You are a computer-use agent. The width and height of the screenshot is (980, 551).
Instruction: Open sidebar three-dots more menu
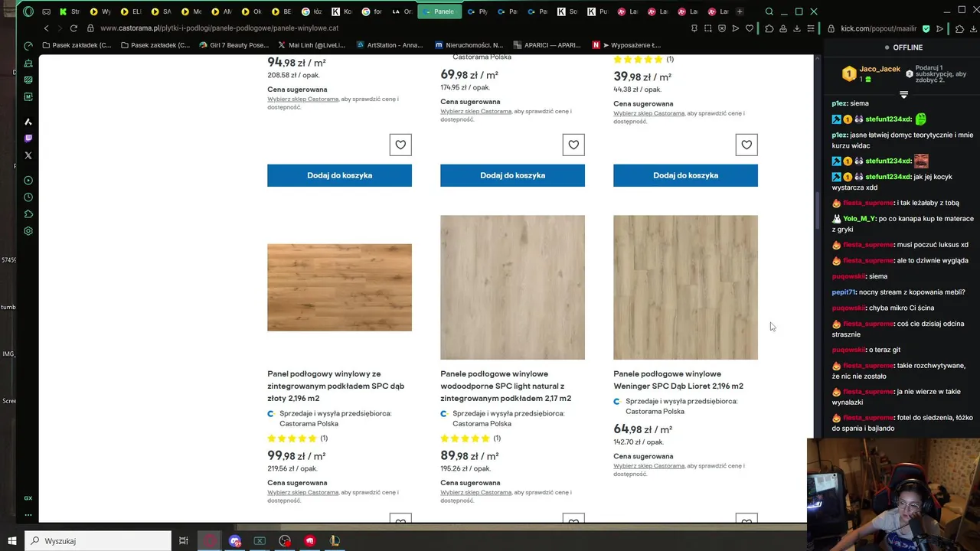(28, 515)
